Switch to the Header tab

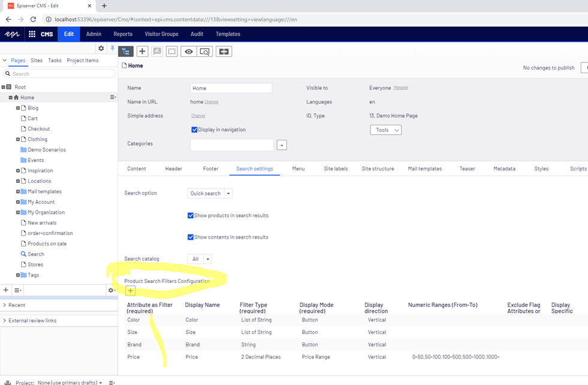[x=174, y=169]
